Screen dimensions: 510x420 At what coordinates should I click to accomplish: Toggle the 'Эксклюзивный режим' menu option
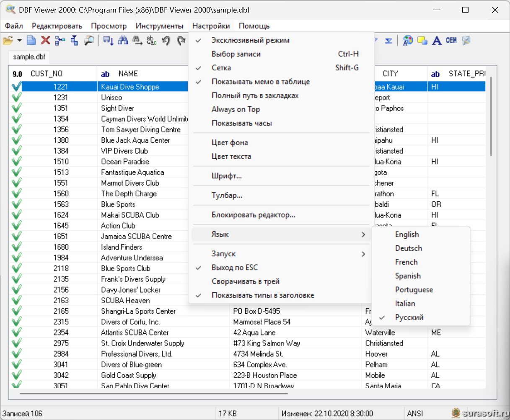[x=250, y=40]
